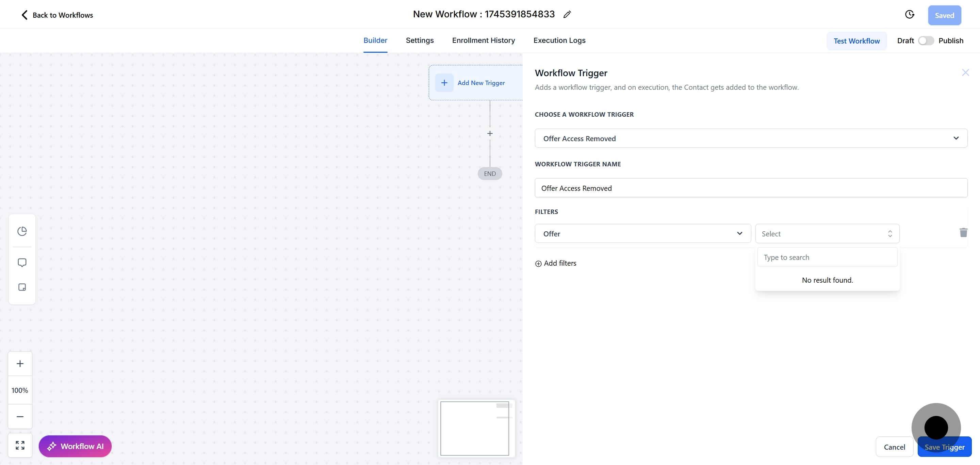Screen dimensions: 980x465
Task: Toggle the Draft/Publish switch
Action: 926,41
